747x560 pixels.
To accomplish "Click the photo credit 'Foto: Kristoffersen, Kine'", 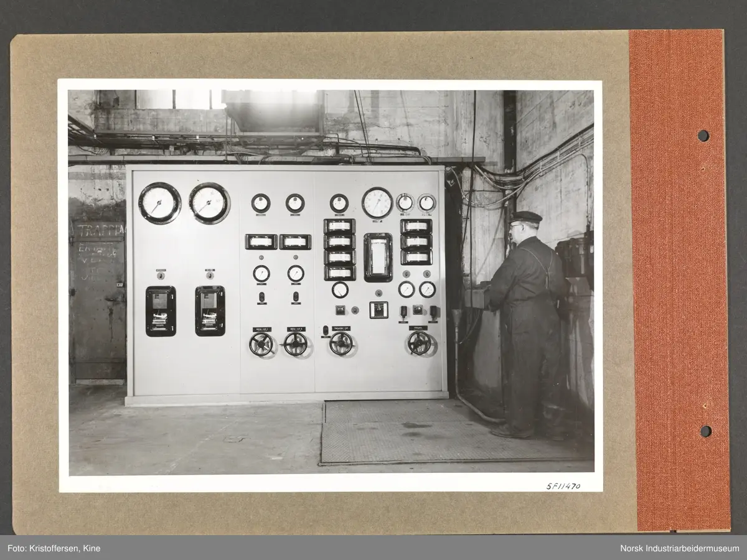I will (54, 548).
